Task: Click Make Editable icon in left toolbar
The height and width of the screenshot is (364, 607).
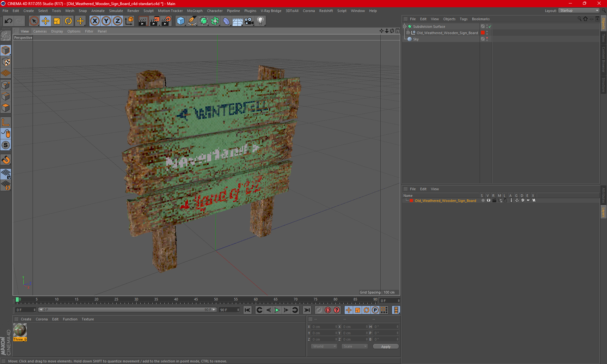Action: 6,36
